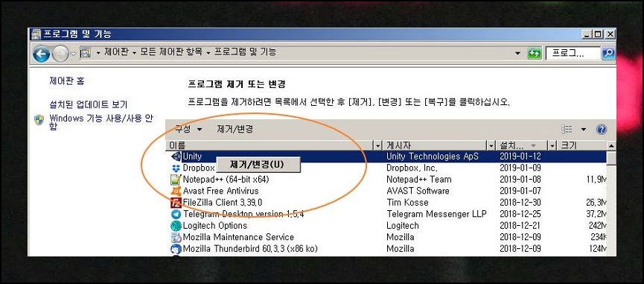Click the Notepad++ program icon

point(176,180)
